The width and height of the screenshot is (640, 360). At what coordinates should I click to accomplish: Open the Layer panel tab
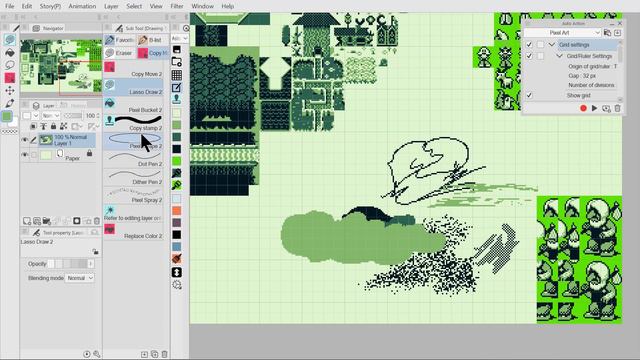click(x=44, y=105)
